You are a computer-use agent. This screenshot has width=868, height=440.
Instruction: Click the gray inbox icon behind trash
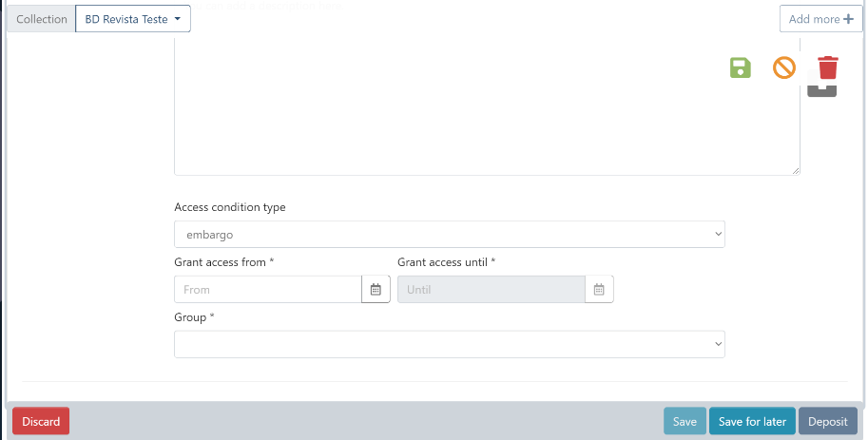[822, 90]
